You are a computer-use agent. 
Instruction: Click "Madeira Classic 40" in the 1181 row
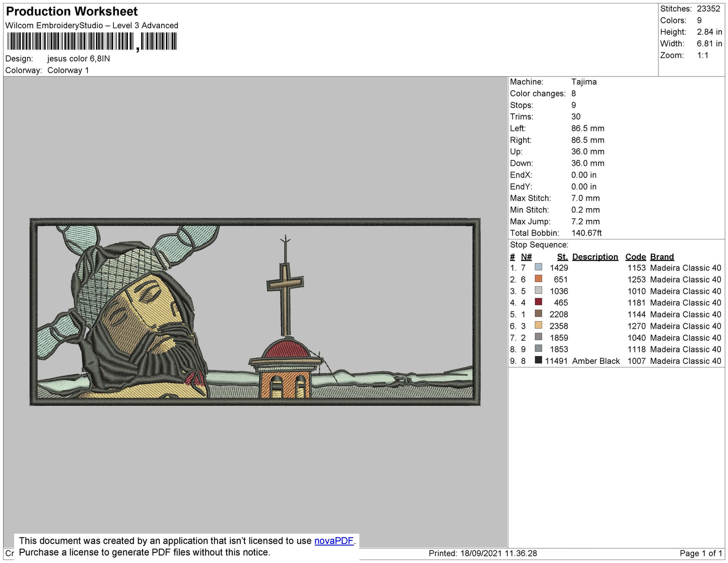pyautogui.click(x=686, y=303)
